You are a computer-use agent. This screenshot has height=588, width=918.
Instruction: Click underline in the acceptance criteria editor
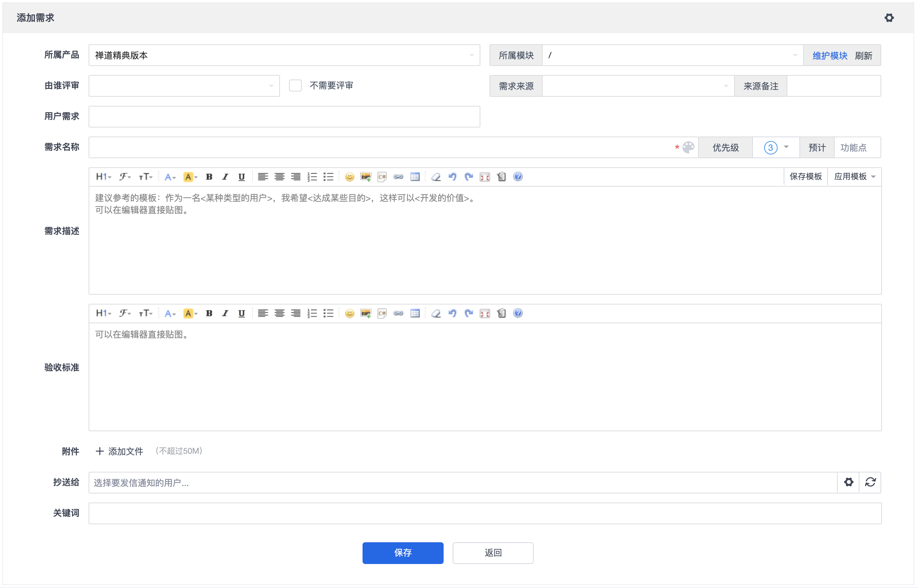tap(241, 313)
